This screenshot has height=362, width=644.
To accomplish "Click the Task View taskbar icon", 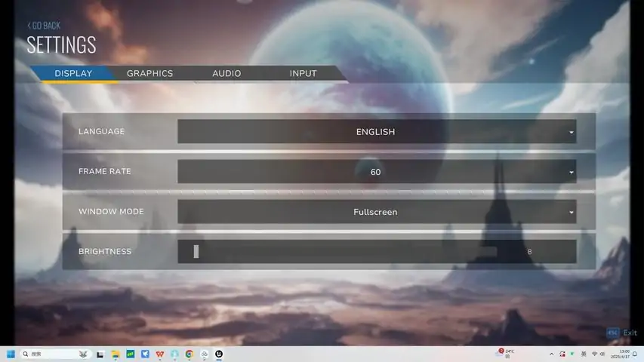I will coord(100,354).
